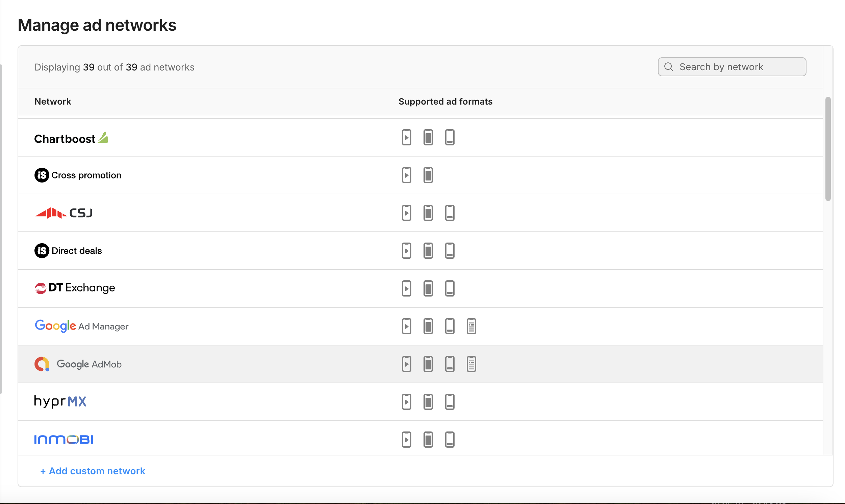The image size is (845, 504).
Task: Click DT Exchange interstitial format icon
Action: (428, 289)
